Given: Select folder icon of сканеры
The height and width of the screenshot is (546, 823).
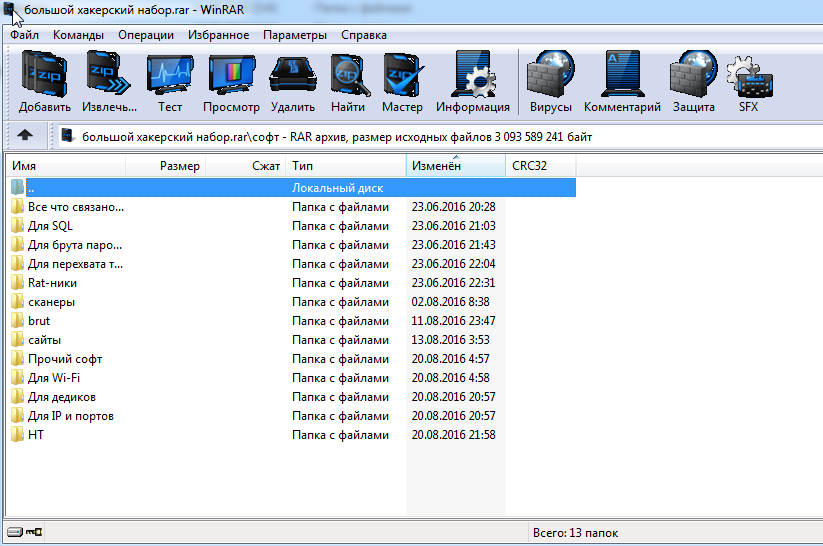Looking at the screenshot, I should pyautogui.click(x=17, y=302).
